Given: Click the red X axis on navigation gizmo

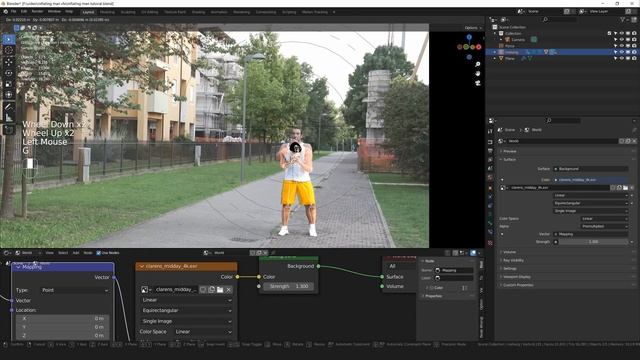Looking at the screenshot, I should [x=478, y=47].
